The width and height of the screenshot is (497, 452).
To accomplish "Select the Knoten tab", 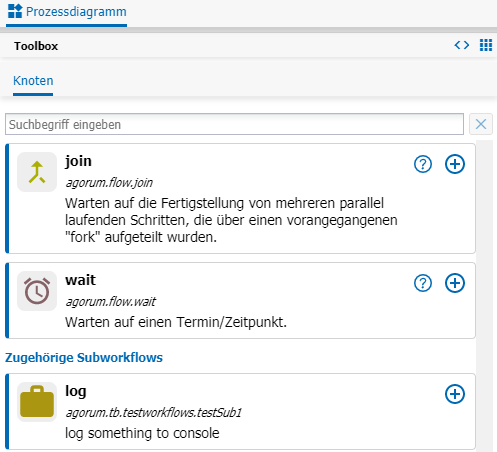I will coord(33,81).
